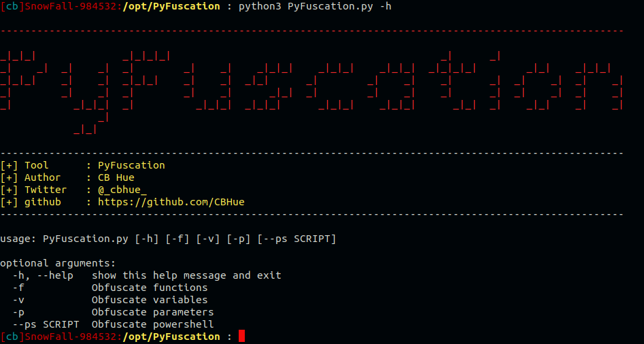The width and height of the screenshot is (644, 344).
Task: Click the '-p' Obfuscate parameters option
Action: coord(113,312)
